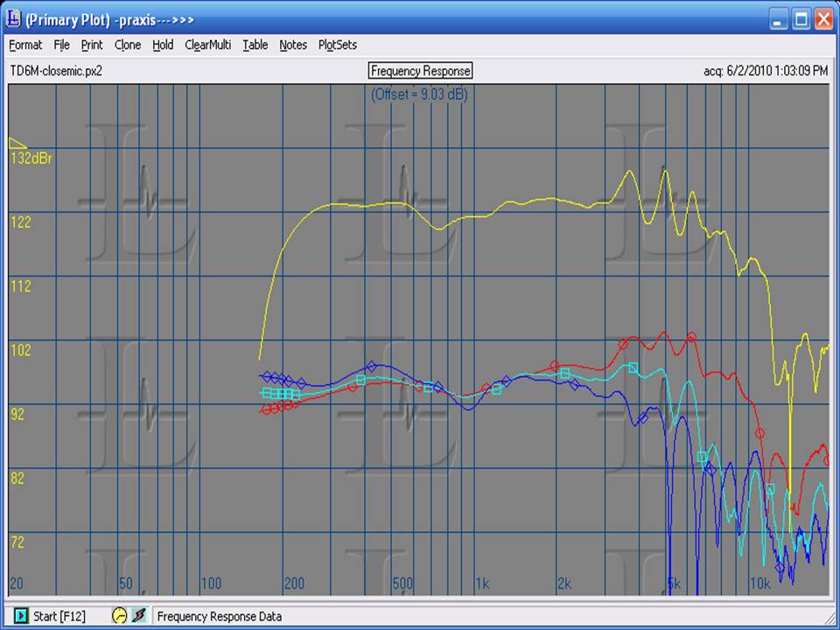
Task: Click the 2k frequency axis label
Action: point(564,584)
